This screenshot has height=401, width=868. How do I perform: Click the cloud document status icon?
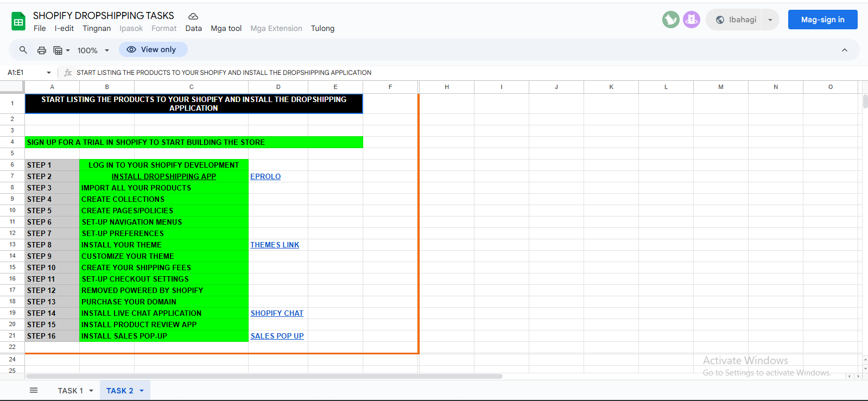click(x=193, y=16)
